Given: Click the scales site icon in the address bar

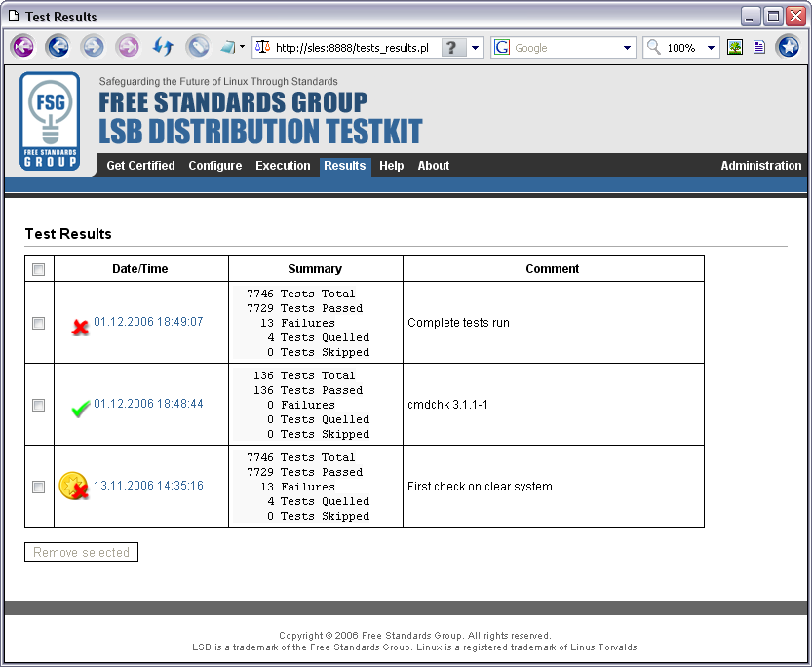Looking at the screenshot, I should pyautogui.click(x=262, y=47).
